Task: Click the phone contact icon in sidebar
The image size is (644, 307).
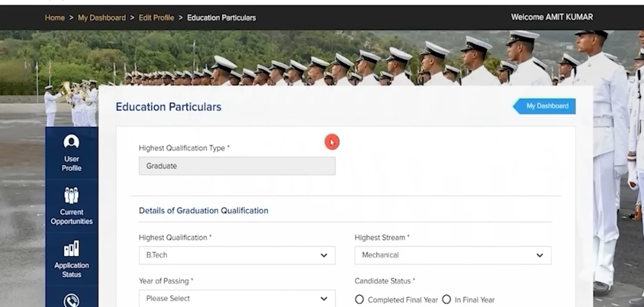Action: pyautogui.click(x=72, y=300)
